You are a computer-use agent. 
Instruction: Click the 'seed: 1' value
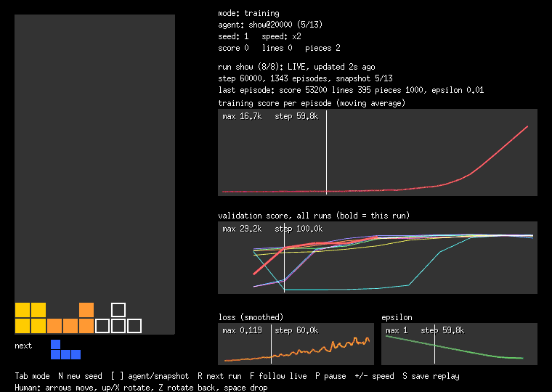click(x=233, y=36)
